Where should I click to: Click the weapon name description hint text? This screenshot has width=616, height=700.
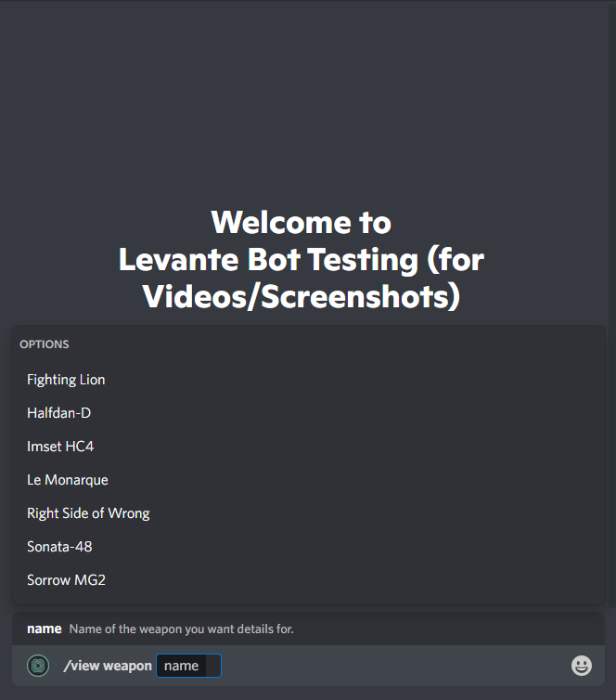(182, 629)
